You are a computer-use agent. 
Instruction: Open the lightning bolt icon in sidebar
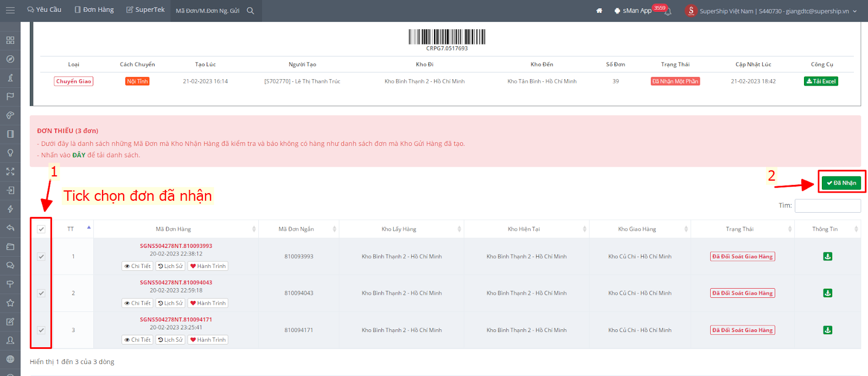point(10,209)
